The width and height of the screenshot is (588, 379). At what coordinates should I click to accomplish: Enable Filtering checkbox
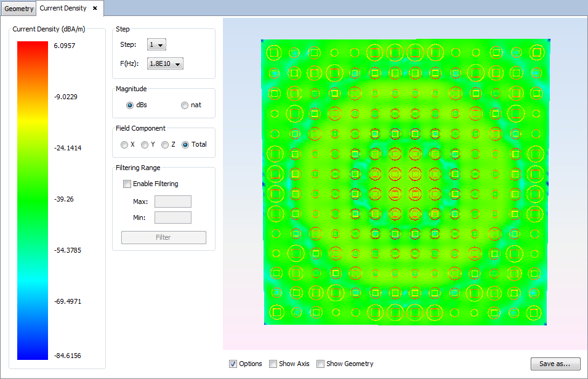[127, 184]
